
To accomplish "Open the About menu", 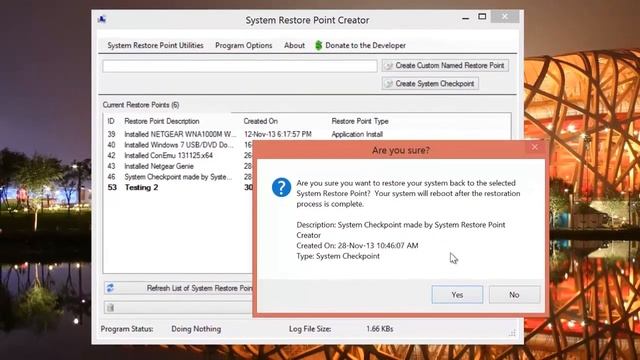I will (294, 45).
